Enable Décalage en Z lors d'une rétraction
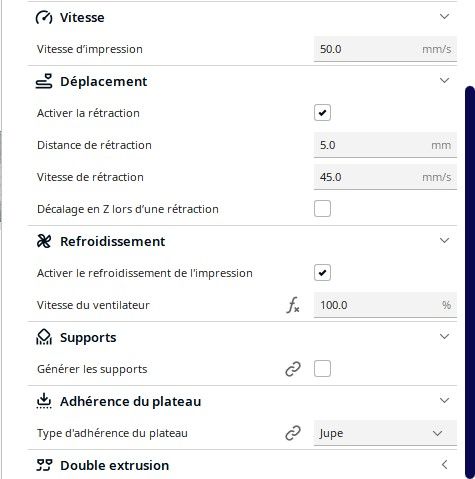Image resolution: width=475 pixels, height=479 pixels. 322,209
